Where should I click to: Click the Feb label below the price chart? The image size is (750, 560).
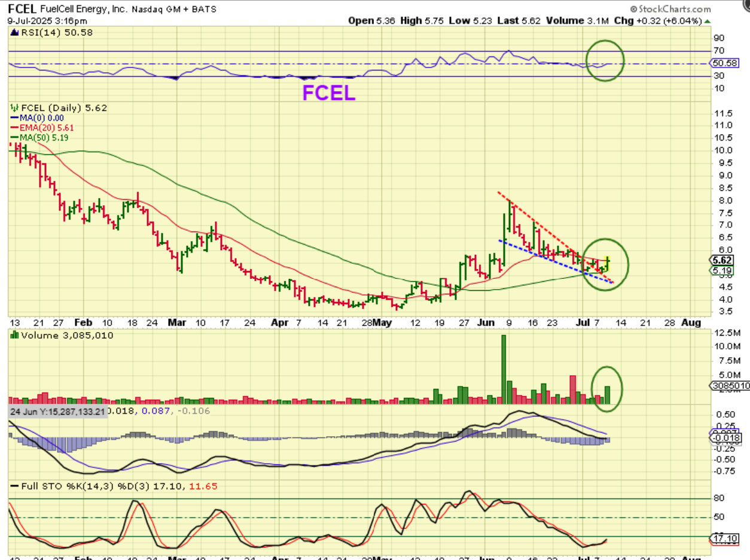click(x=83, y=322)
